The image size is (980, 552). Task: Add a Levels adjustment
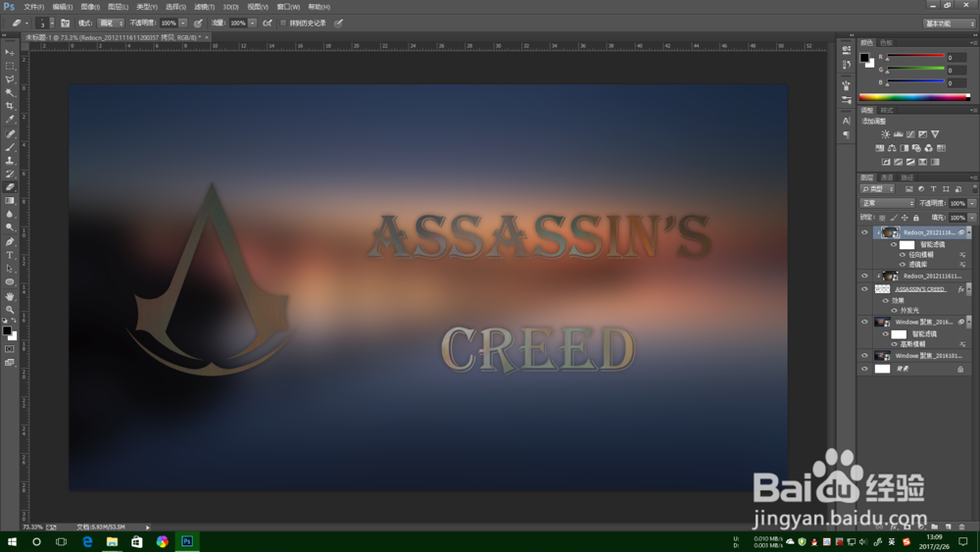(898, 134)
